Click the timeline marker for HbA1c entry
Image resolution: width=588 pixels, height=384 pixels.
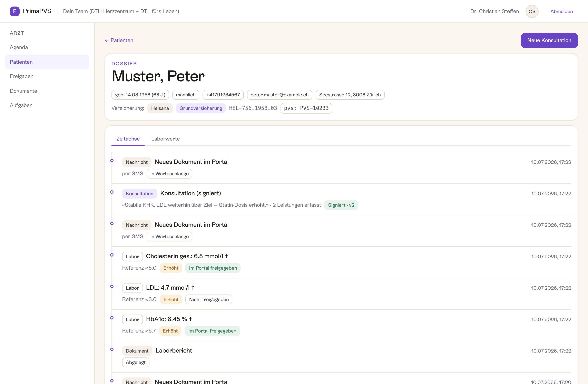coord(112,318)
